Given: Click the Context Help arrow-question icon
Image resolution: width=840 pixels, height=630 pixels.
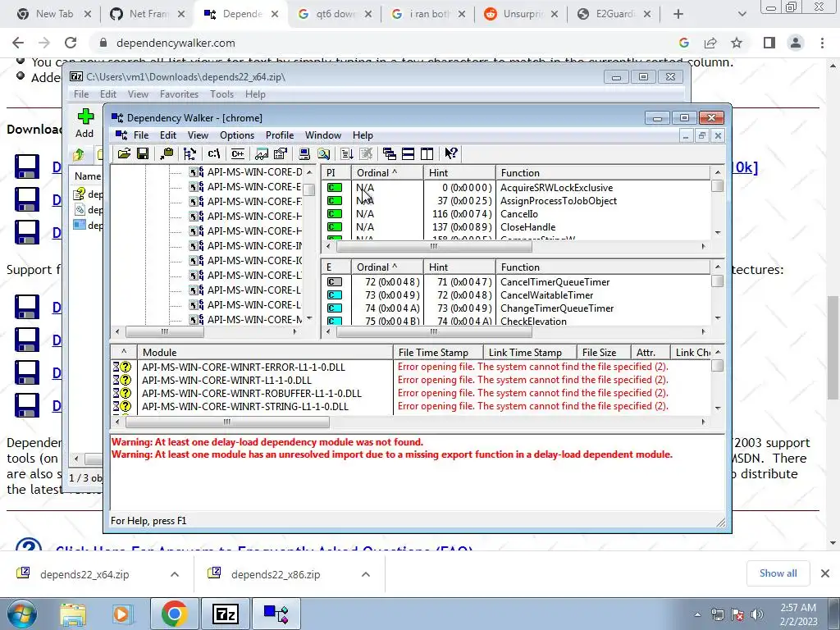Looking at the screenshot, I should (450, 153).
